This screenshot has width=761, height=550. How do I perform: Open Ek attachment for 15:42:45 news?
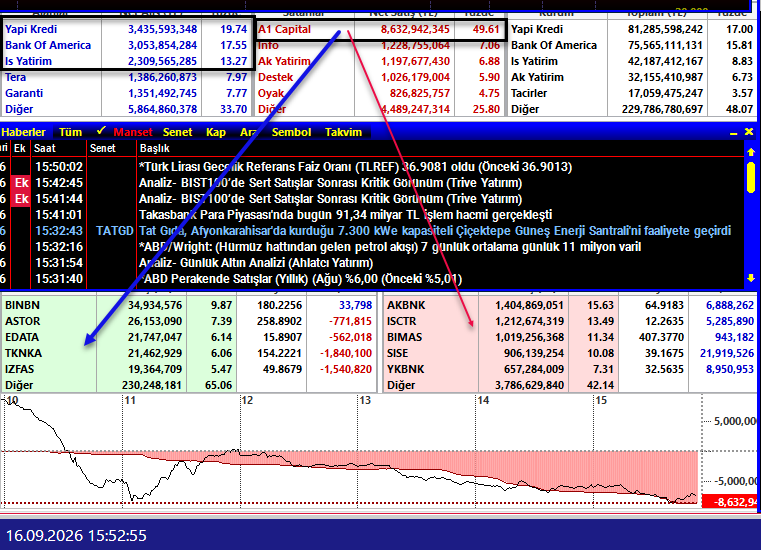click(x=21, y=183)
